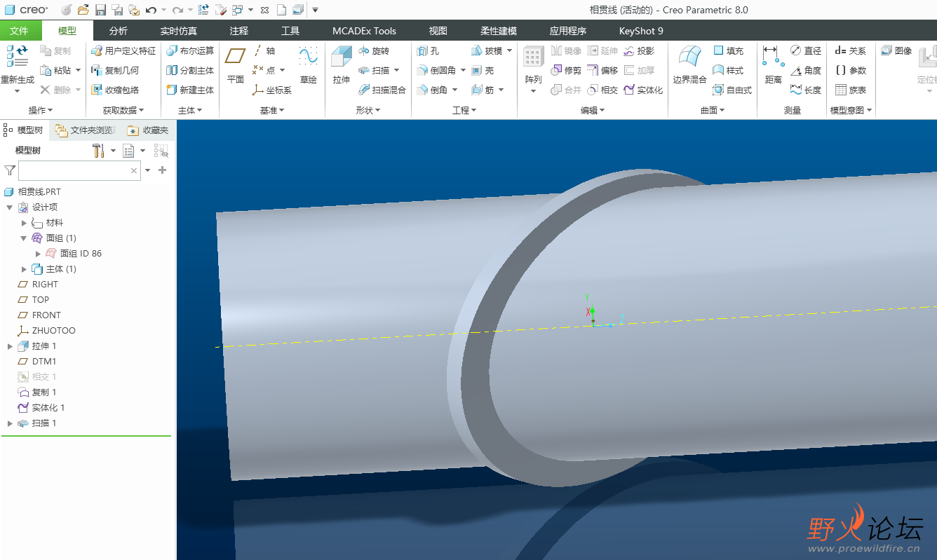The height and width of the screenshot is (560, 937).
Task: Open the Parameters (参数) dialog
Action: [851, 71]
